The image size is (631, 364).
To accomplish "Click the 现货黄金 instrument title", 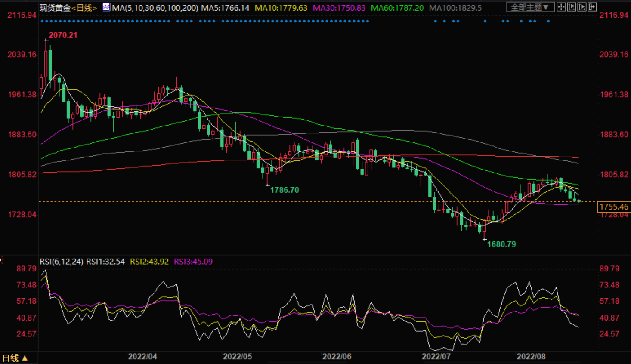I will coord(55,8).
